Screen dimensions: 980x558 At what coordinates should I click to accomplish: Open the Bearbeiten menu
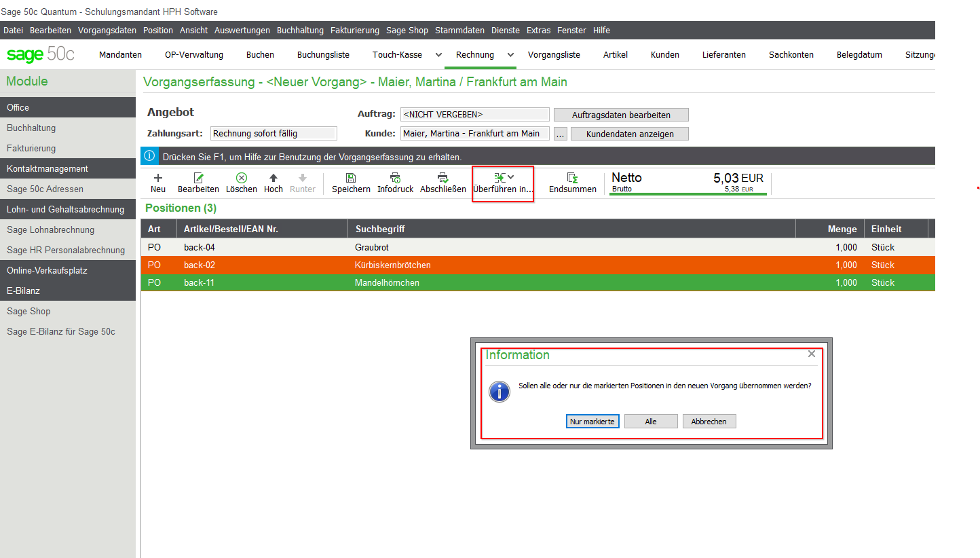(50, 31)
